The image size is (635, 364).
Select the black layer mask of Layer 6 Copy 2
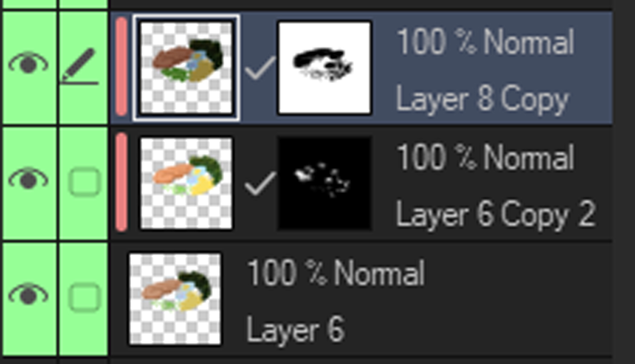pyautogui.click(x=324, y=183)
